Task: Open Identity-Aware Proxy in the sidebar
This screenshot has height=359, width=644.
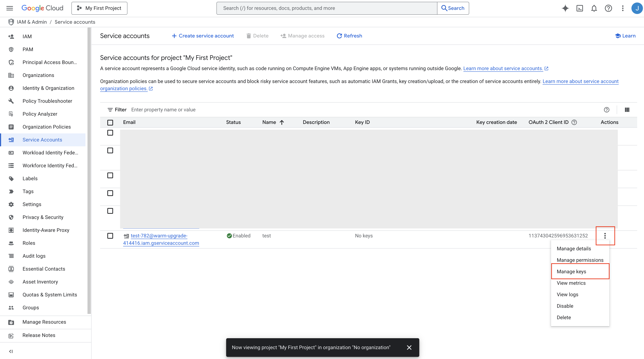Action: (x=43, y=230)
